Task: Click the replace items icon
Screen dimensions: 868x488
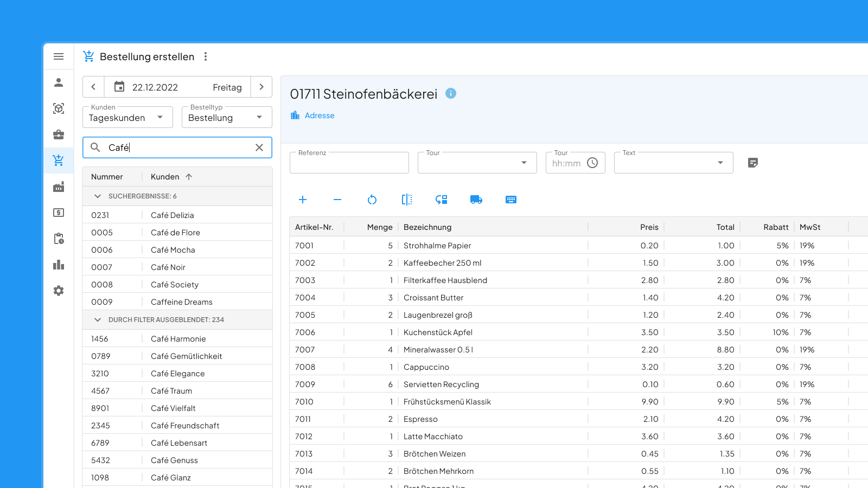Action: tap(442, 200)
